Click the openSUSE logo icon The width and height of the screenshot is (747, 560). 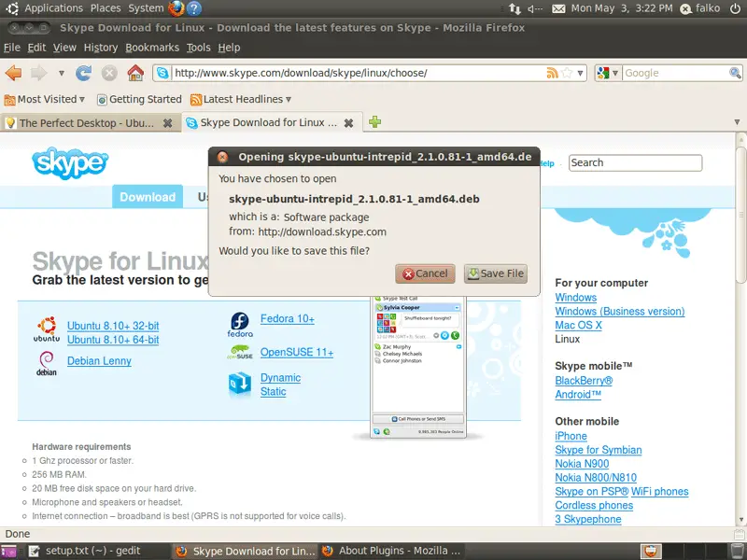(x=240, y=353)
